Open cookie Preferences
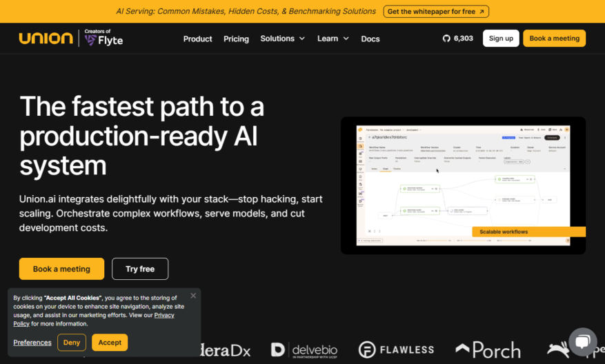This screenshot has width=605, height=364. click(32, 343)
